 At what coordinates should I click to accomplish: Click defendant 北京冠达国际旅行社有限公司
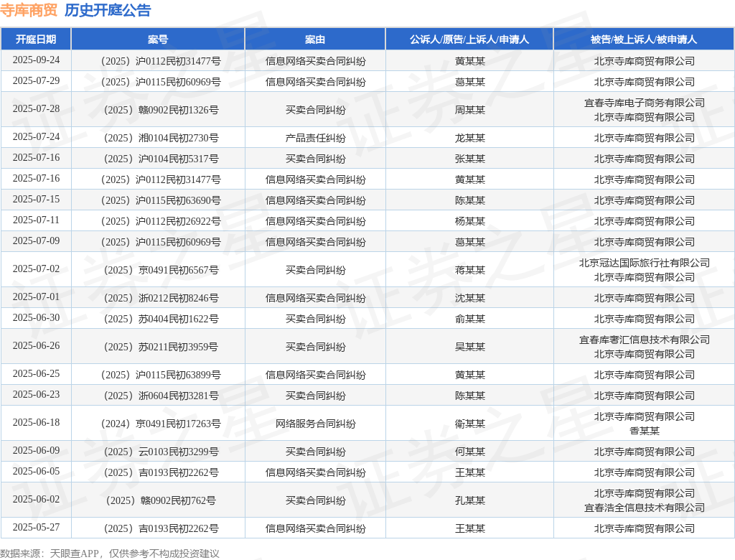(x=645, y=263)
